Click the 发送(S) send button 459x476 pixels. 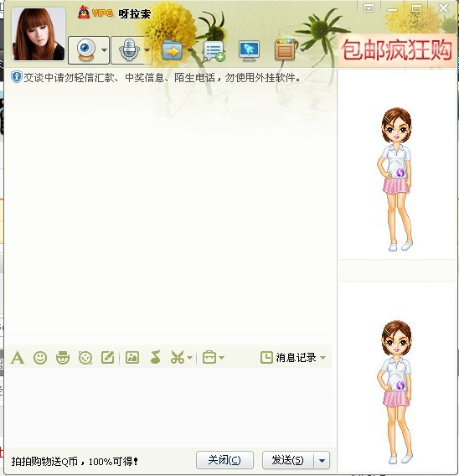[288, 461]
